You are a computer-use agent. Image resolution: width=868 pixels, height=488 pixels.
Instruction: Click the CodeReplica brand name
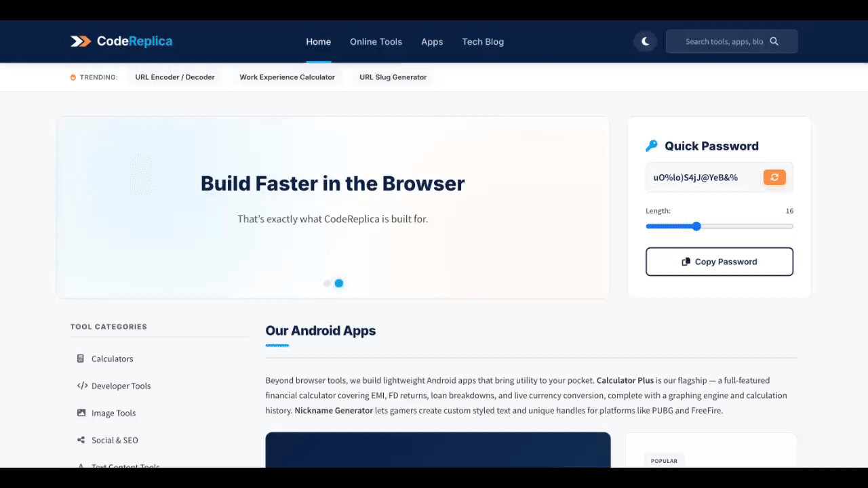pos(134,41)
